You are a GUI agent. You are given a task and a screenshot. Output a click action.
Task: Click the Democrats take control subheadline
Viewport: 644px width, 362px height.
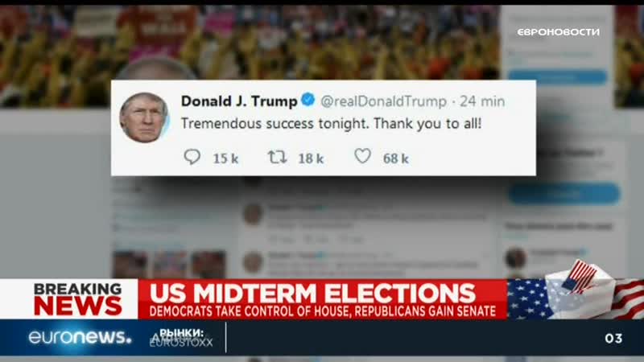(323, 311)
